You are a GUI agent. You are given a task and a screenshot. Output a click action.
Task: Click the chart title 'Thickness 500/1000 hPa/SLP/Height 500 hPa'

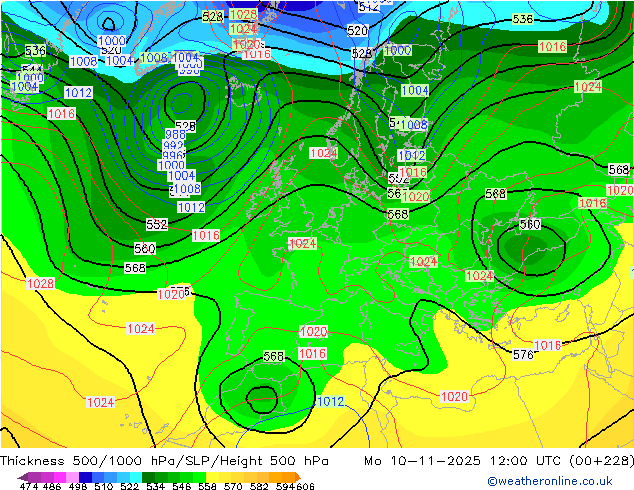[x=164, y=461]
